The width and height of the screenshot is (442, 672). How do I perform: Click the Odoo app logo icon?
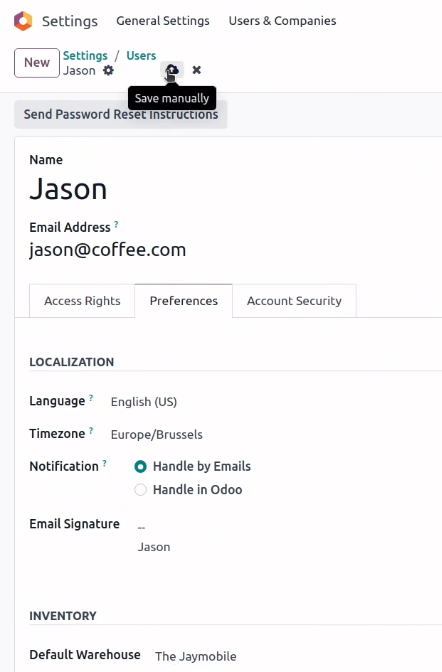[23, 21]
